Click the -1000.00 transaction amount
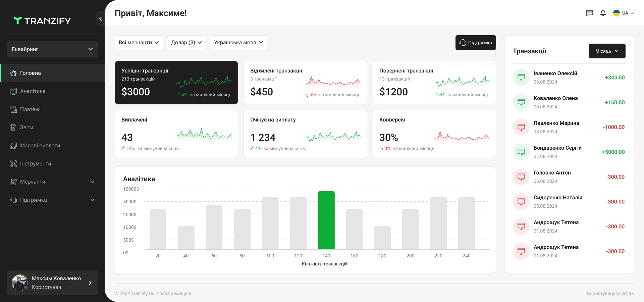Viewport: 644px width, 302px height. tap(614, 127)
